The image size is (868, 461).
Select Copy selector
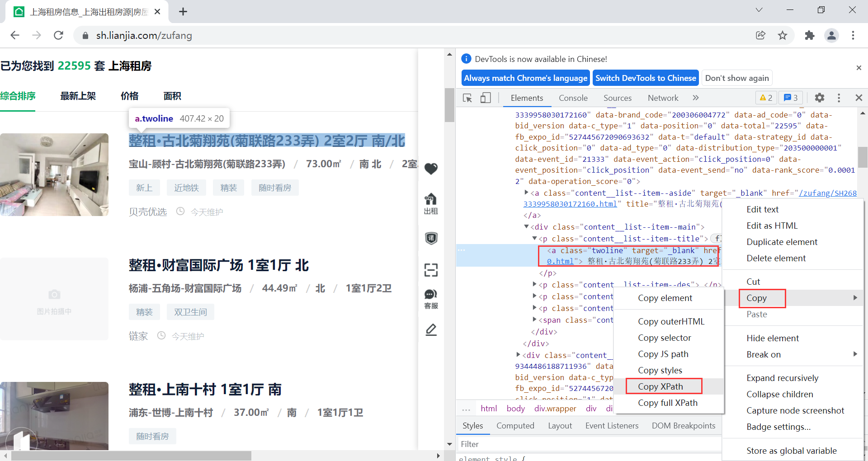[x=669, y=338]
